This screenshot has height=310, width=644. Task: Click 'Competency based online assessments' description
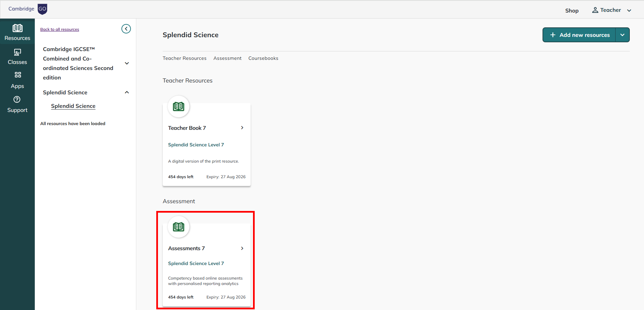(x=205, y=281)
